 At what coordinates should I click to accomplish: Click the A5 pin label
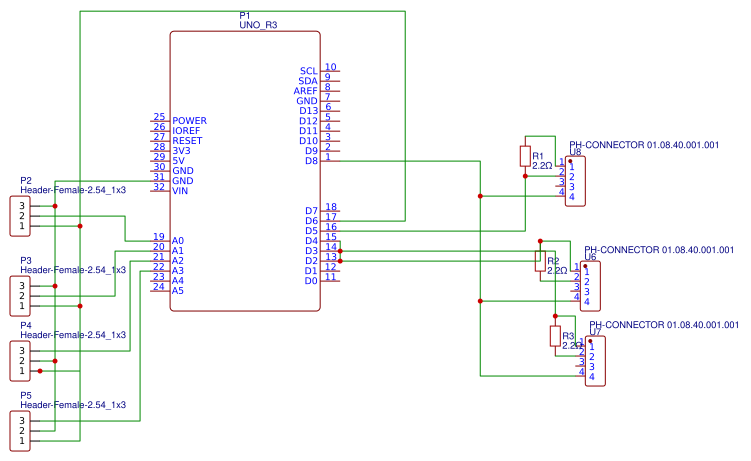tap(178, 291)
